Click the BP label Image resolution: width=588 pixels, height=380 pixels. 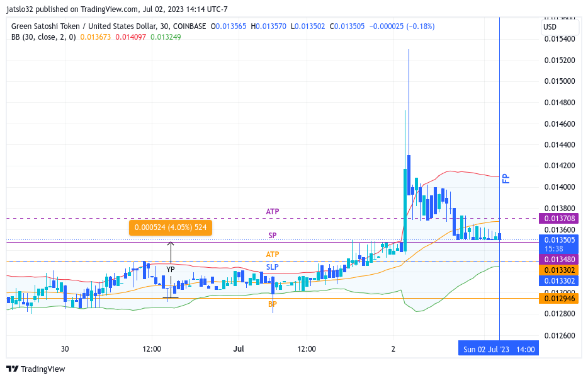click(273, 304)
